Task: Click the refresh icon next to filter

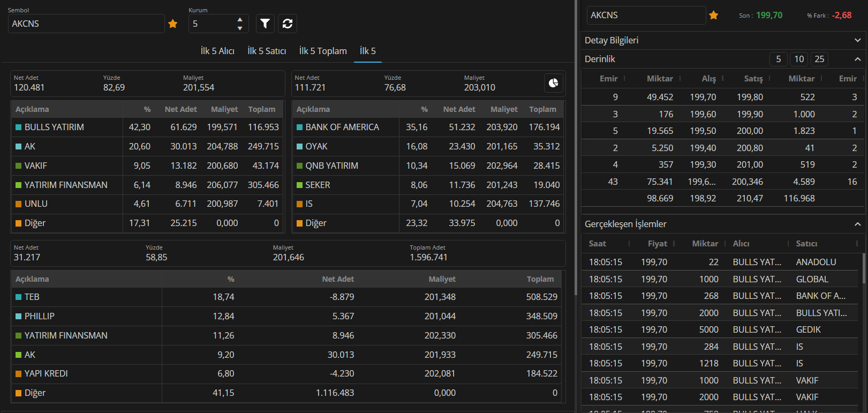Action: tap(288, 24)
